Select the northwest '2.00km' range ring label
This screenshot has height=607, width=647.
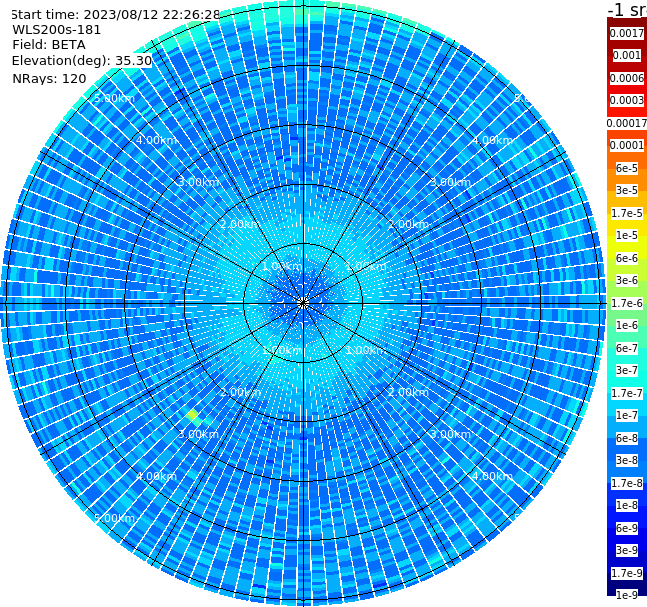[241, 224]
